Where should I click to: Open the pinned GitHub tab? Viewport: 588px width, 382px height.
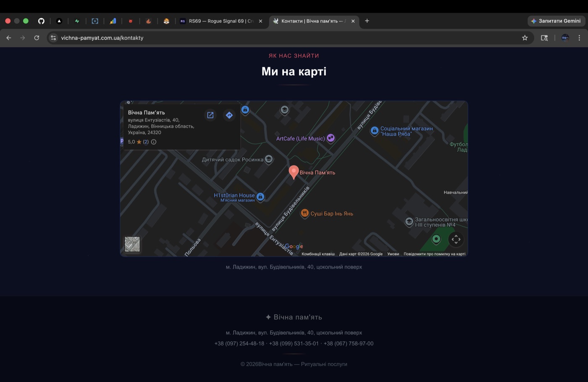pos(41,21)
